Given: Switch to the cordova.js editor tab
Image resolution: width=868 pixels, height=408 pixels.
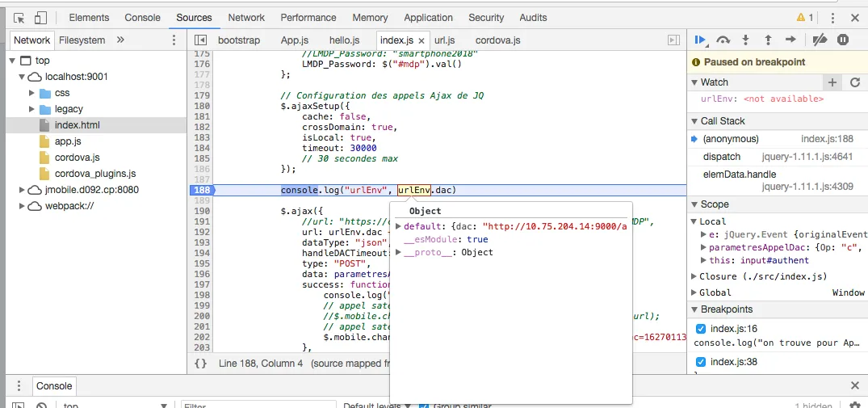Looking at the screenshot, I should tap(497, 40).
